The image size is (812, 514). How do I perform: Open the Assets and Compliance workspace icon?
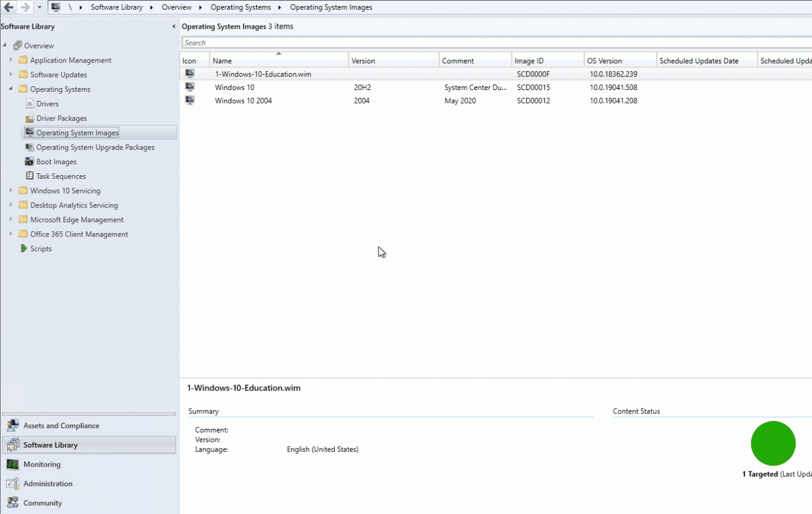click(13, 425)
